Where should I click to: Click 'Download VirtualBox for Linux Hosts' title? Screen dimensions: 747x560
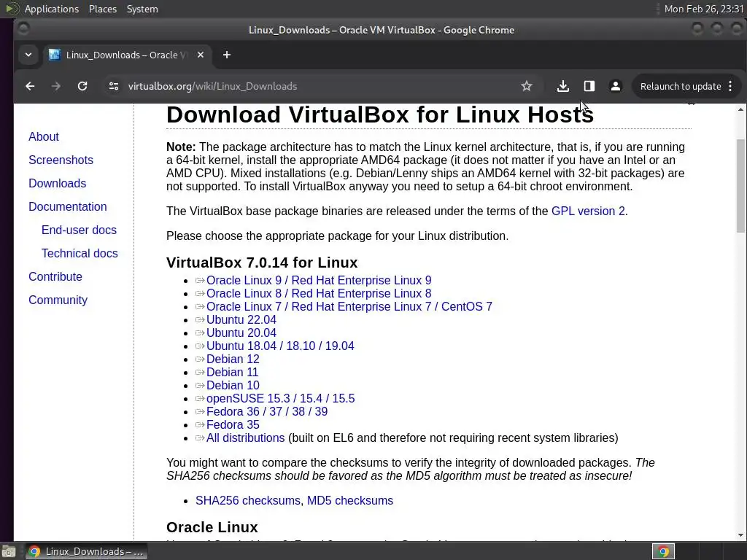[380, 114]
